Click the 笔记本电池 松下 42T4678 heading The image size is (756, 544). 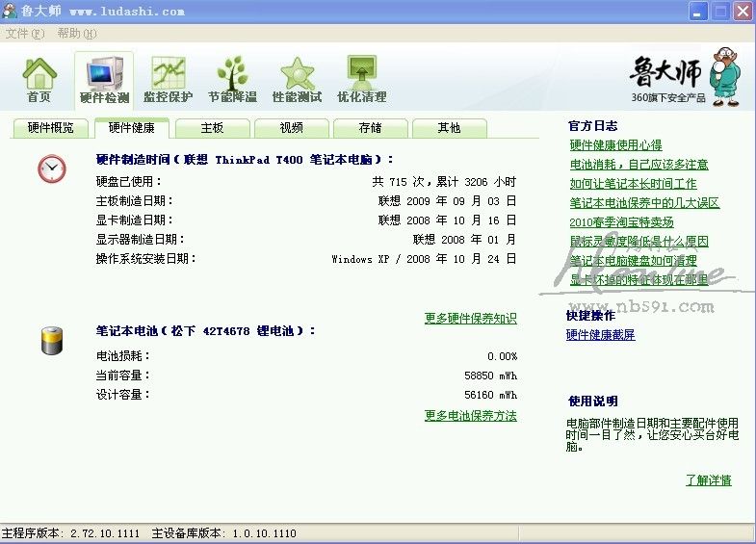(x=206, y=331)
